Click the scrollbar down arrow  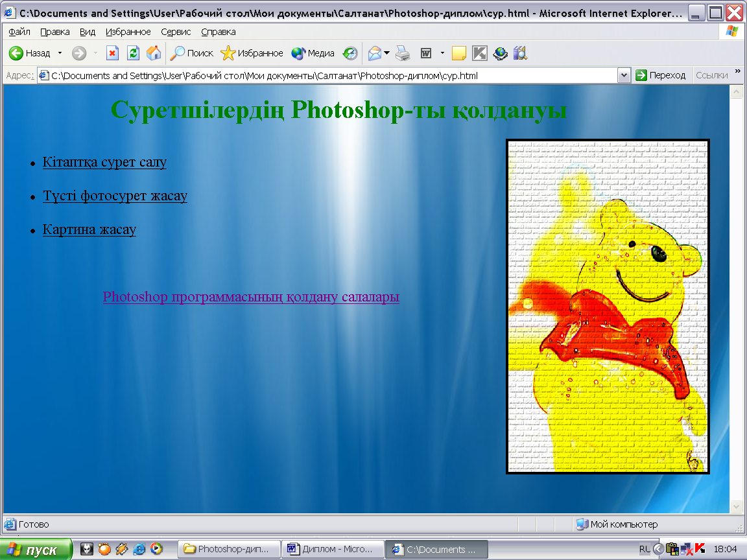pyautogui.click(x=737, y=507)
